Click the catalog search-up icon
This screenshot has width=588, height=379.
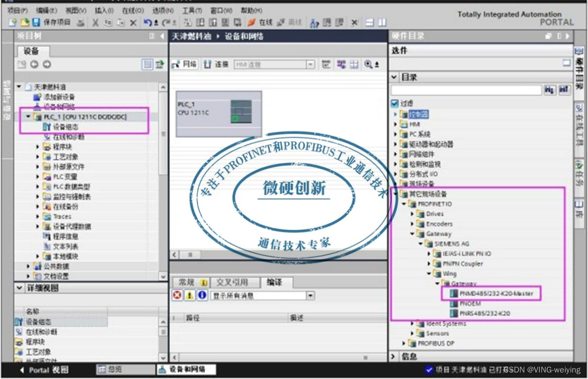564,90
